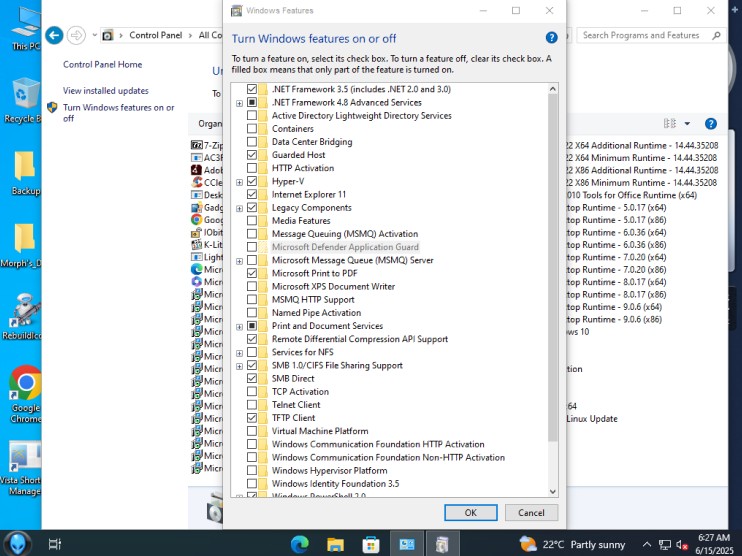The height and width of the screenshot is (556, 742).
Task: Uncheck Microsoft Print to PDF
Action: [252, 273]
